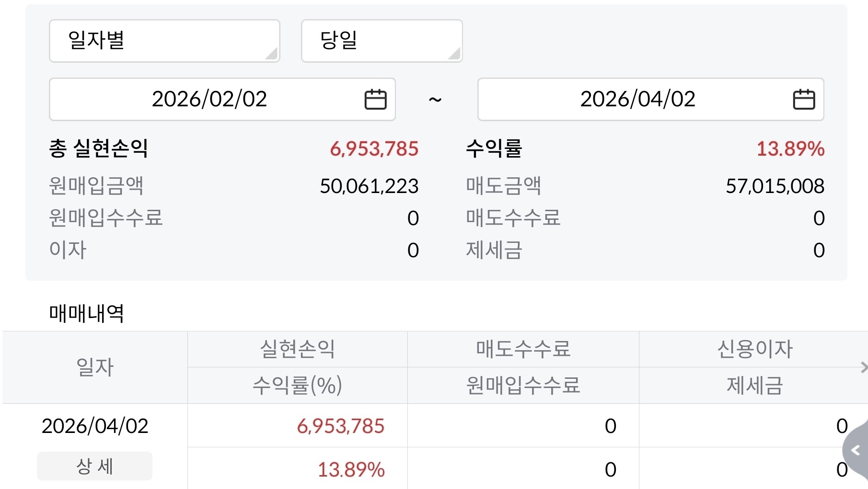The width and height of the screenshot is (868, 489).
Task: Click the 실현손익 column header
Action: pyautogui.click(x=297, y=349)
